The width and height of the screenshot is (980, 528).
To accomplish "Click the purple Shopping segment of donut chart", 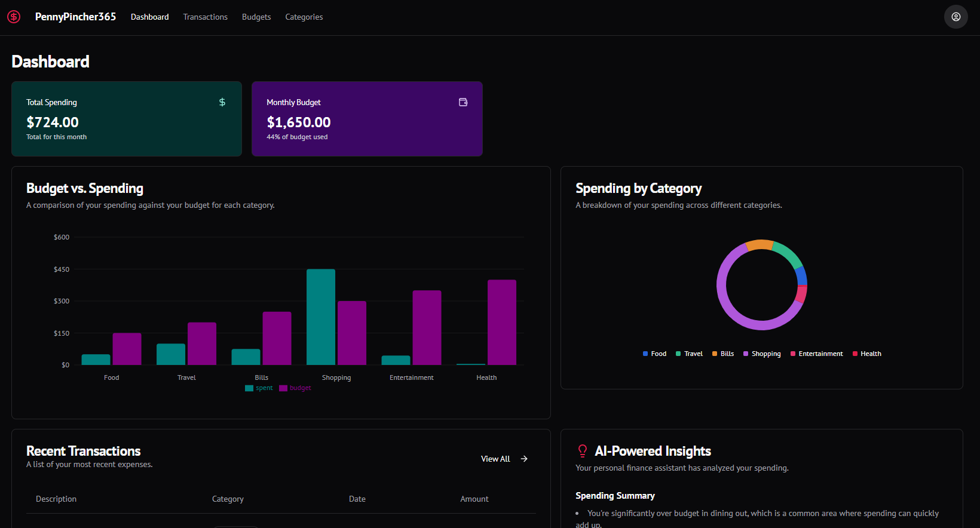I will pyautogui.click(x=726, y=305).
